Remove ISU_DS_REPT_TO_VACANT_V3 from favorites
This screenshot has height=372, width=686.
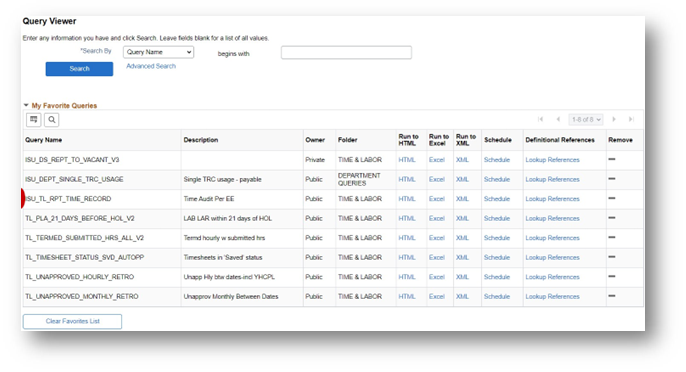612,159
